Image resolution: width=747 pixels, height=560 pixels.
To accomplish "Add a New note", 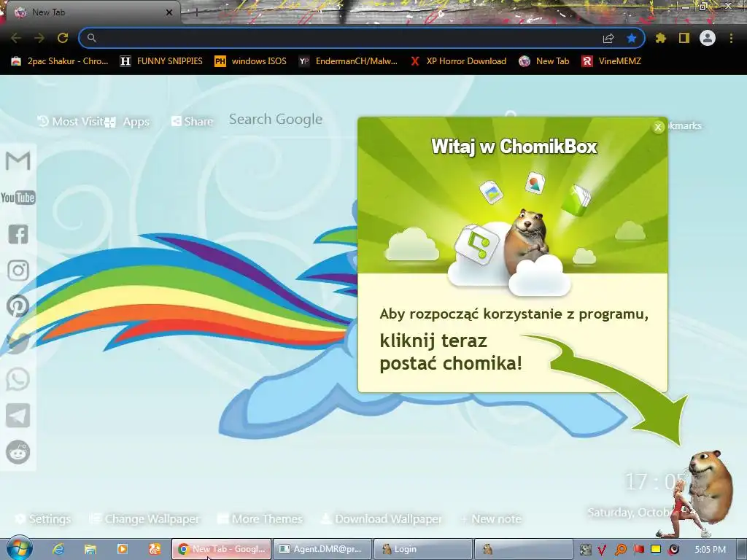I will click(491, 518).
